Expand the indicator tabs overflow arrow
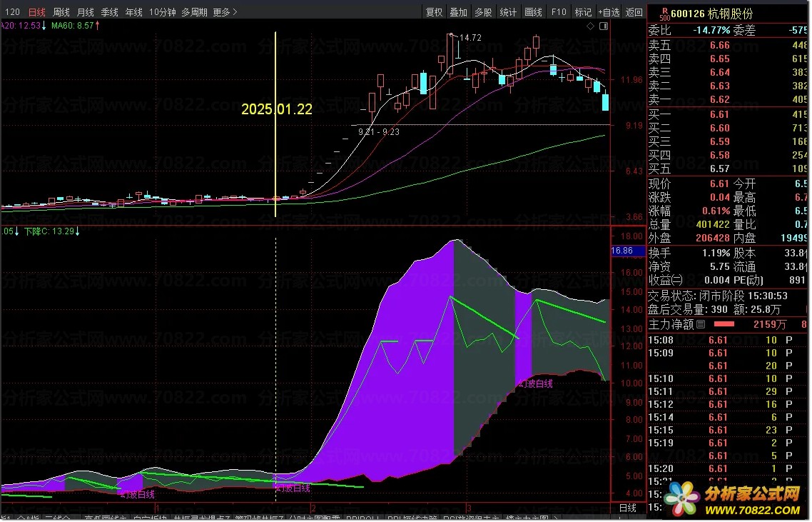The image size is (812, 522). coord(556,518)
